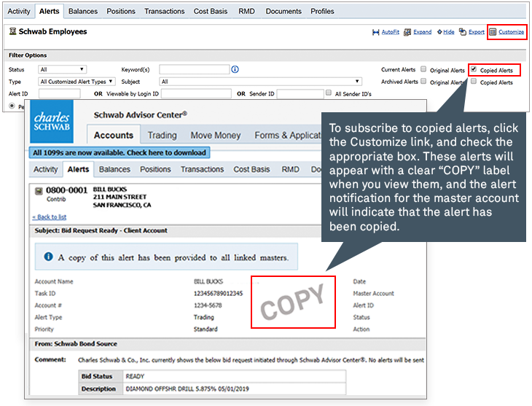532x406 pixels.
Task: Open the Documents tab
Action: point(283,11)
